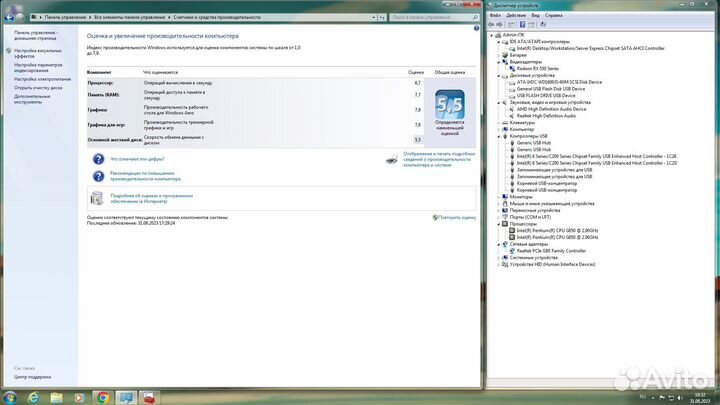The height and width of the screenshot is (405, 720).
Task: Click Настройка визуальных эффектов in sidebar
Action: (x=37, y=53)
